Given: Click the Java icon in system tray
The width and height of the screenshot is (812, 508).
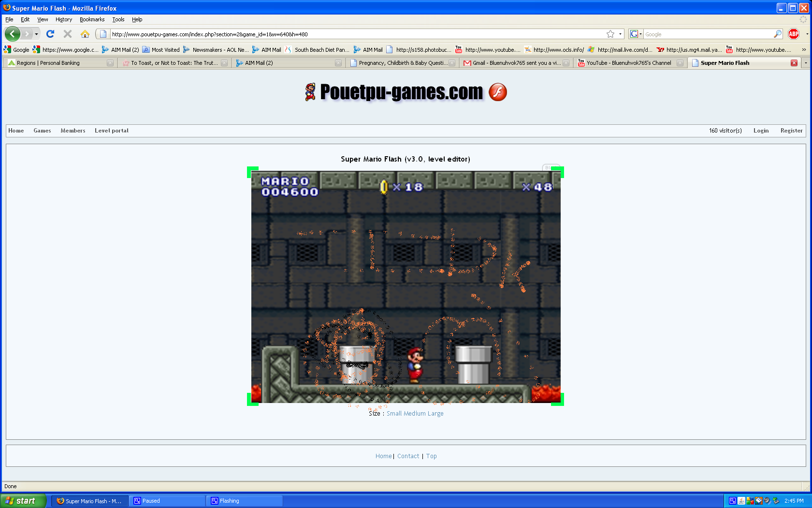Looking at the screenshot, I should (741, 501).
